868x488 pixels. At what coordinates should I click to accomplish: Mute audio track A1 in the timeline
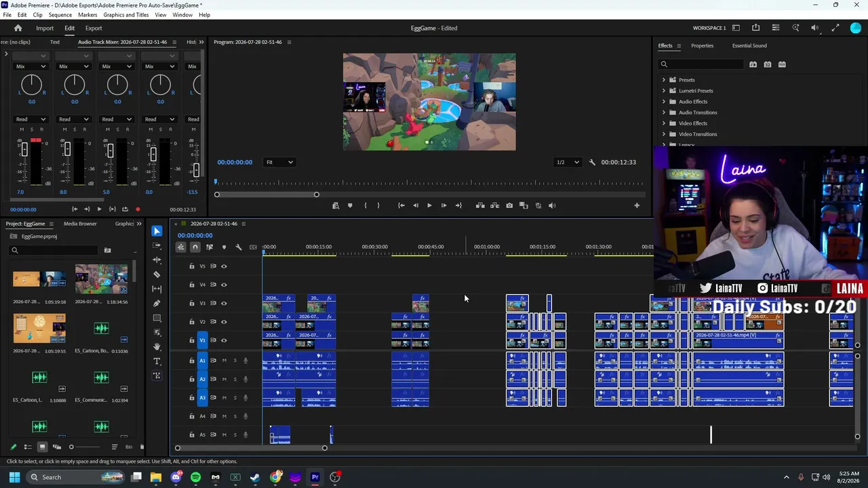[x=224, y=361]
